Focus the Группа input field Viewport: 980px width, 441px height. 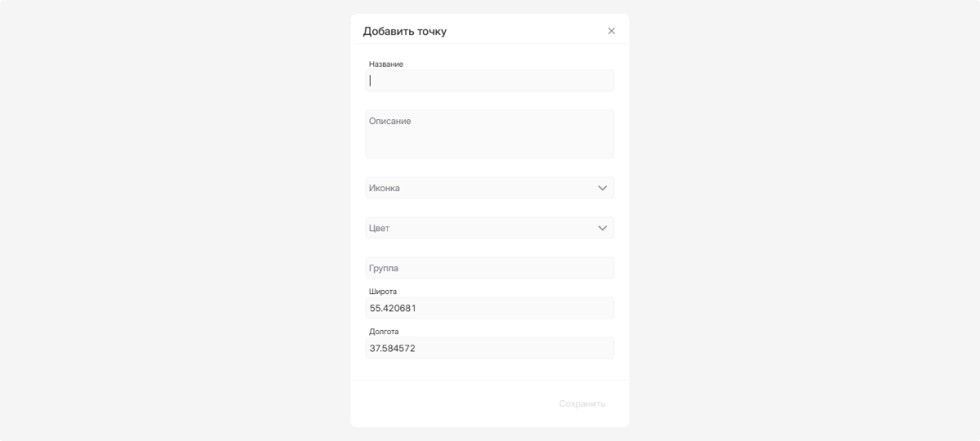(x=490, y=268)
